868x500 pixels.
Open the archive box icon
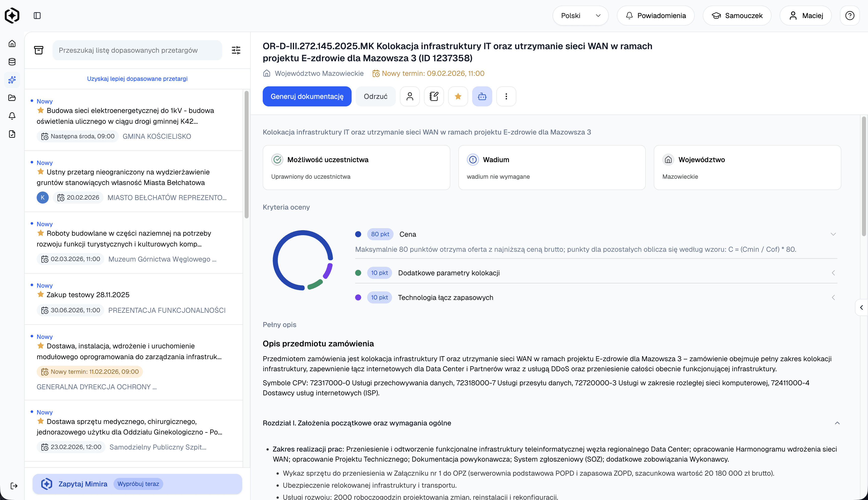point(39,50)
